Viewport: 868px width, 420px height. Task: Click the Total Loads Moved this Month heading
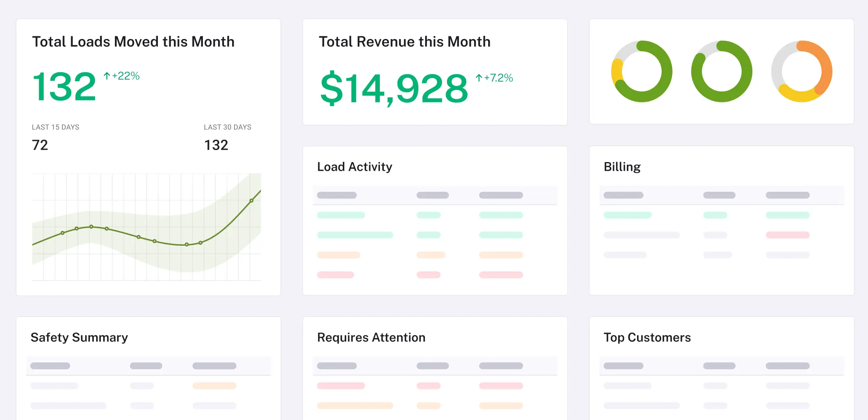click(x=133, y=42)
